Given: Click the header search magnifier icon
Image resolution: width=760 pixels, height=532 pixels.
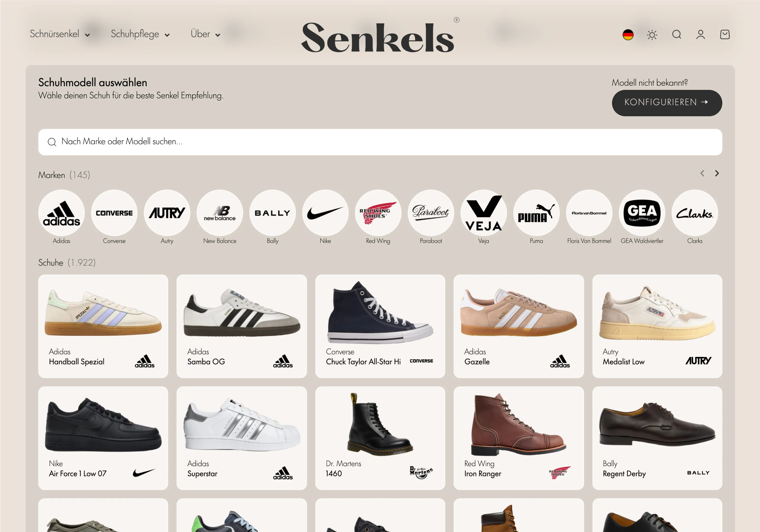Looking at the screenshot, I should (676, 34).
